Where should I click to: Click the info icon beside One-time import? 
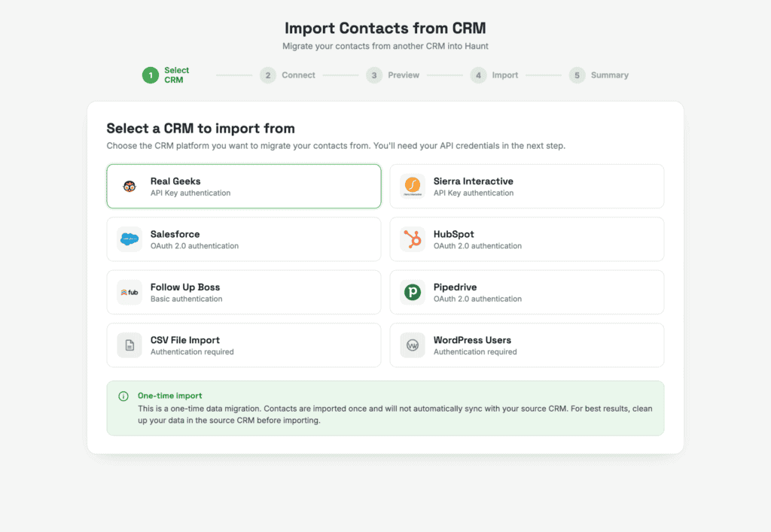point(123,396)
